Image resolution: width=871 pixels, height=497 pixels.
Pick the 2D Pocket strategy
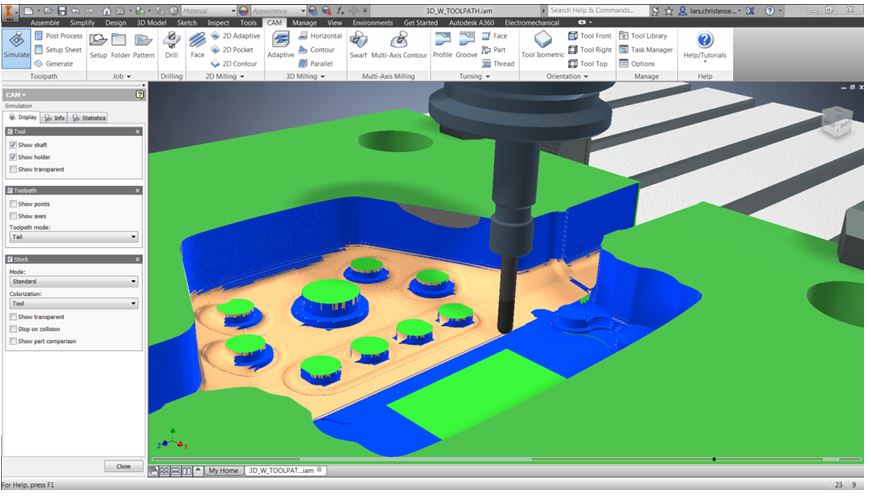[x=232, y=49]
